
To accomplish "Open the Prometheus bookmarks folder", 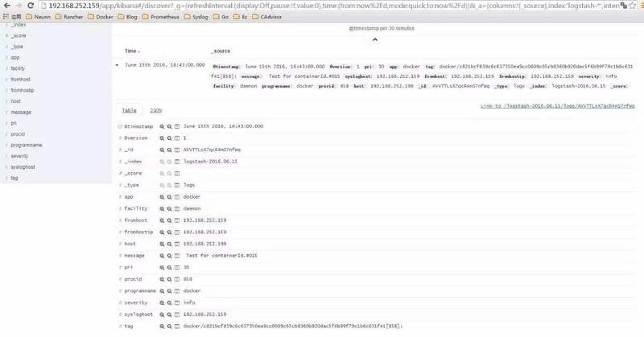I will [160, 17].
